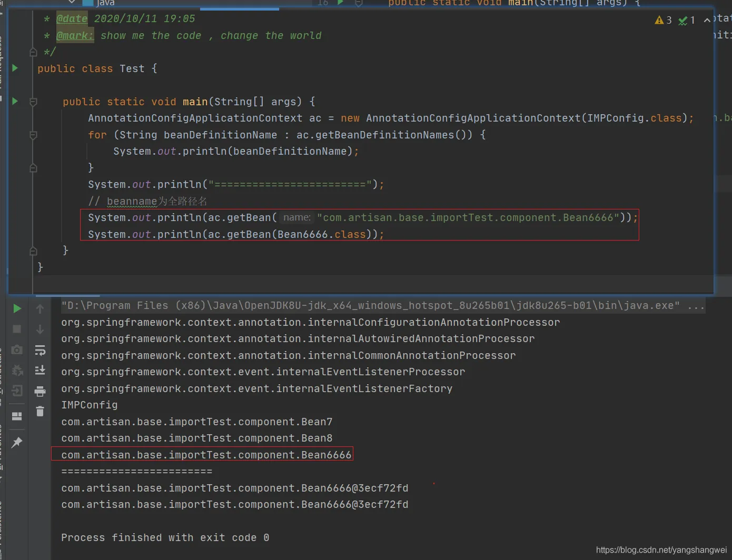Click the run gutter icon beside main method

tap(15, 101)
